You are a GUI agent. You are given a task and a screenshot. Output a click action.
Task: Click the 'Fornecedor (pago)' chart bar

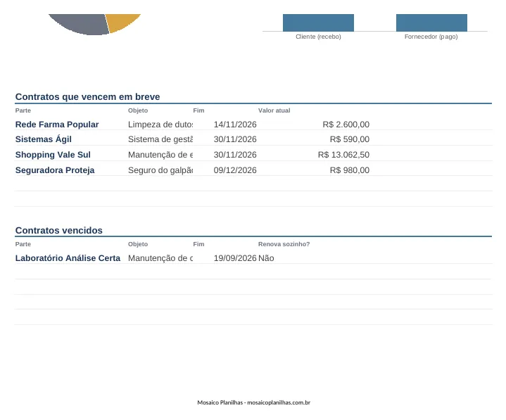click(431, 23)
